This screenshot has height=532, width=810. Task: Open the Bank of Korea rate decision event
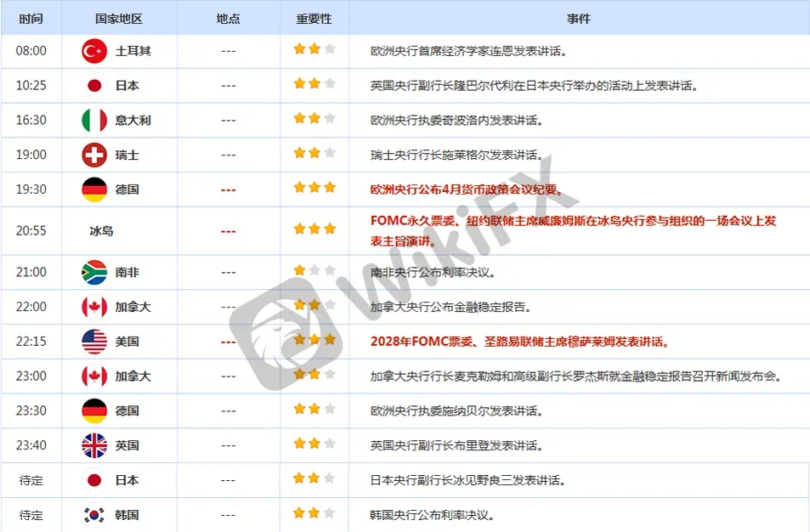tap(433, 515)
